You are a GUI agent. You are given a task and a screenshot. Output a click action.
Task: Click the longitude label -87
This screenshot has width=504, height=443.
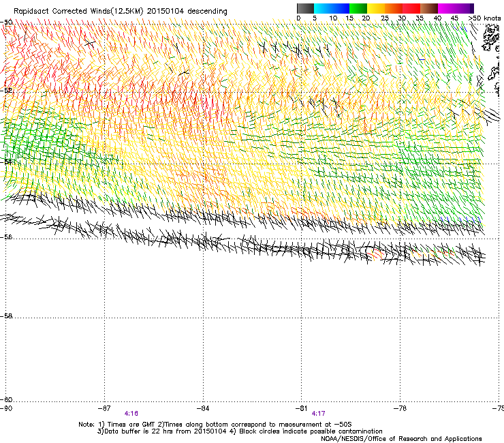pyautogui.click(x=104, y=408)
